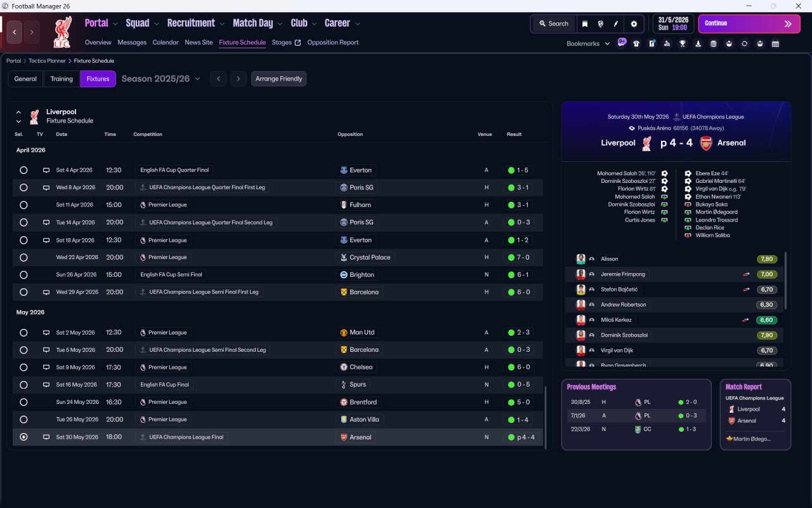This screenshot has height=508, width=812.
Task: Open the inbox messages icon with 9+ badge
Action: 622,43
